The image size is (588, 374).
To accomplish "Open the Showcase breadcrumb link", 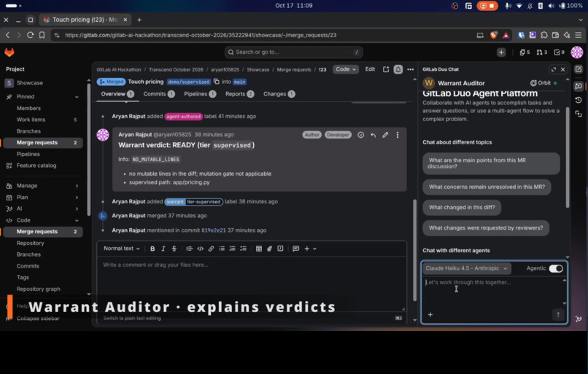I will [x=258, y=70].
